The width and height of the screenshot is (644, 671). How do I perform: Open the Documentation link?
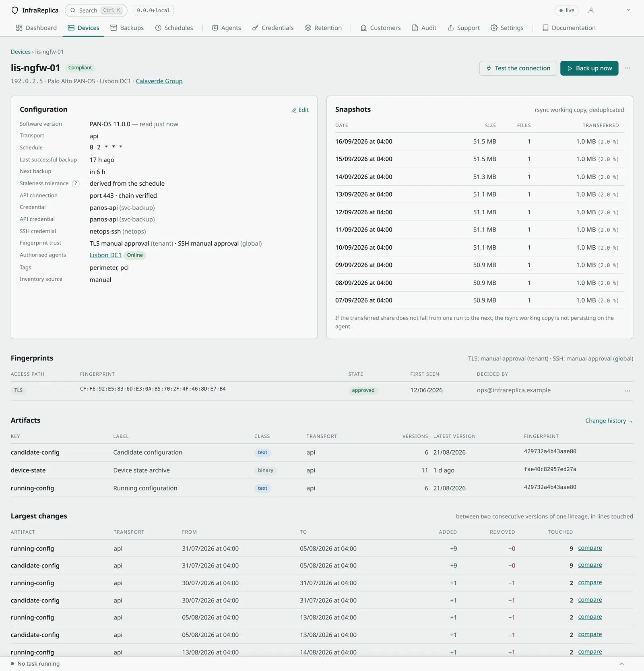pos(569,28)
